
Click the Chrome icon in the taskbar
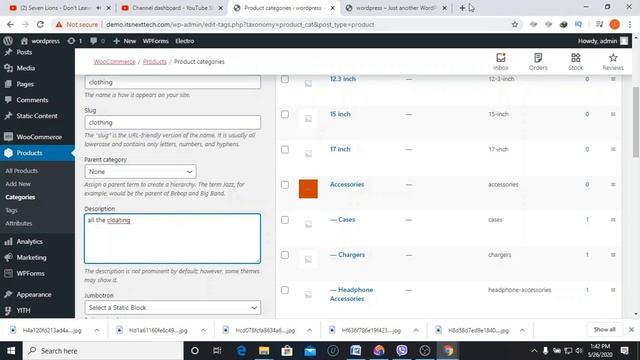click(x=448, y=351)
